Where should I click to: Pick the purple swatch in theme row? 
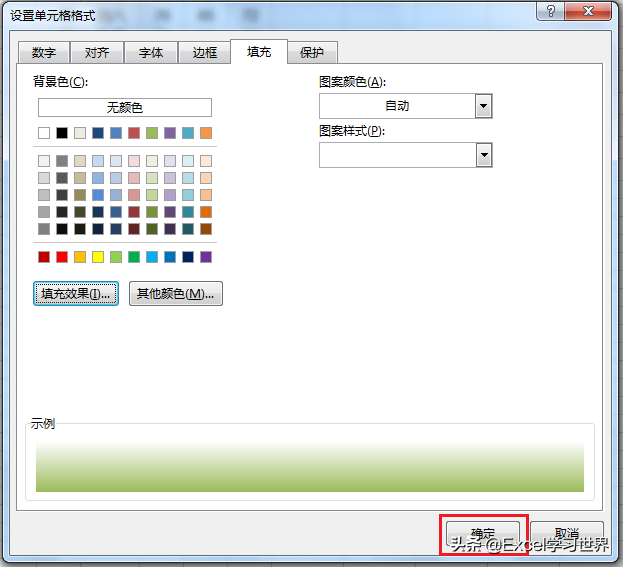point(170,133)
